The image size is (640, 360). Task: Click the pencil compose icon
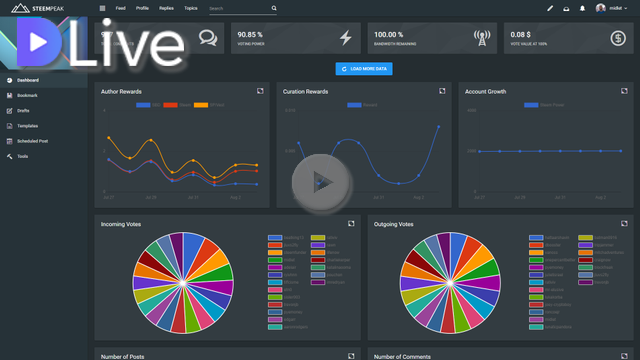550,8
